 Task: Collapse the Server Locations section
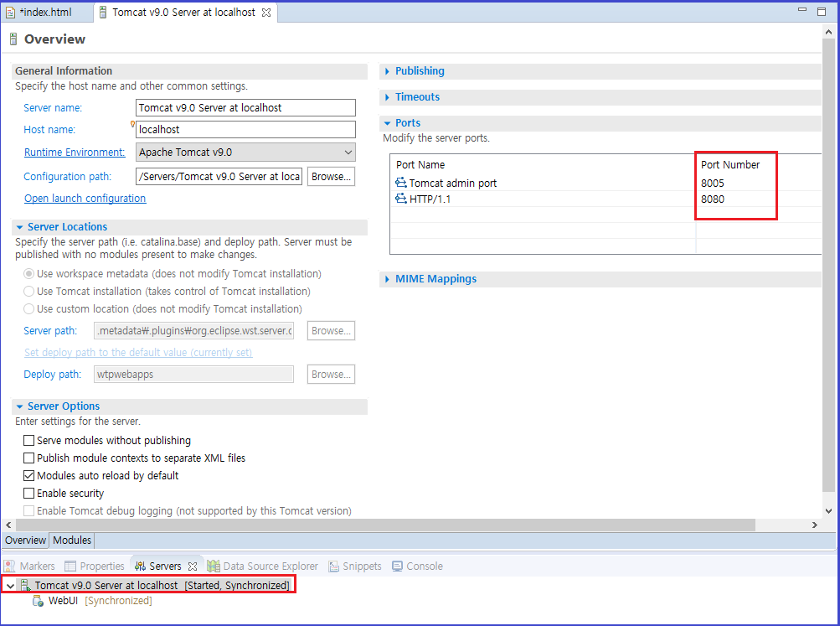click(20, 227)
